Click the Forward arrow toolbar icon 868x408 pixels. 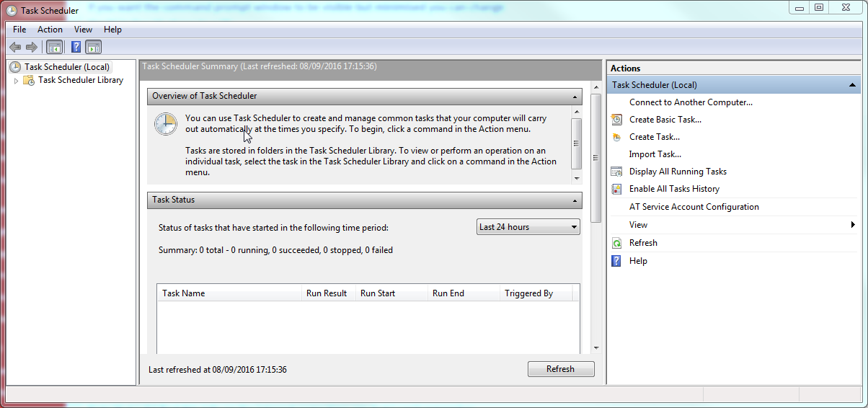[31, 47]
